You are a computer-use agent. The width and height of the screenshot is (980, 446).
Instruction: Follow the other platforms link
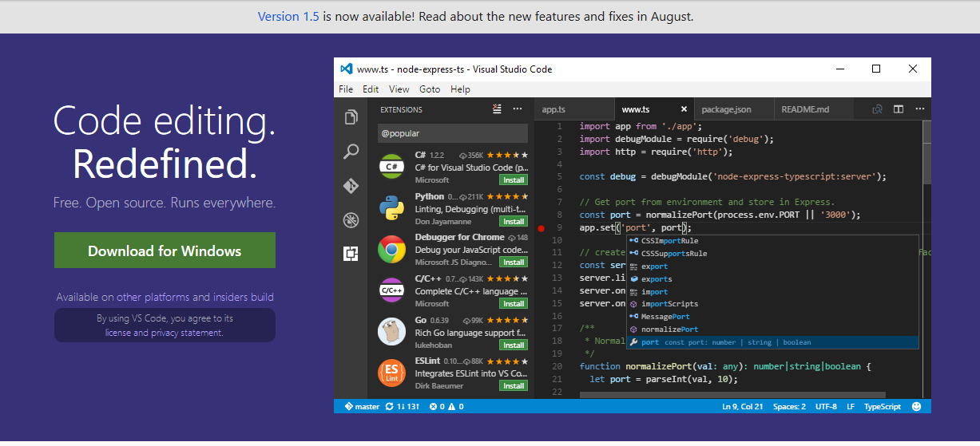coord(153,297)
